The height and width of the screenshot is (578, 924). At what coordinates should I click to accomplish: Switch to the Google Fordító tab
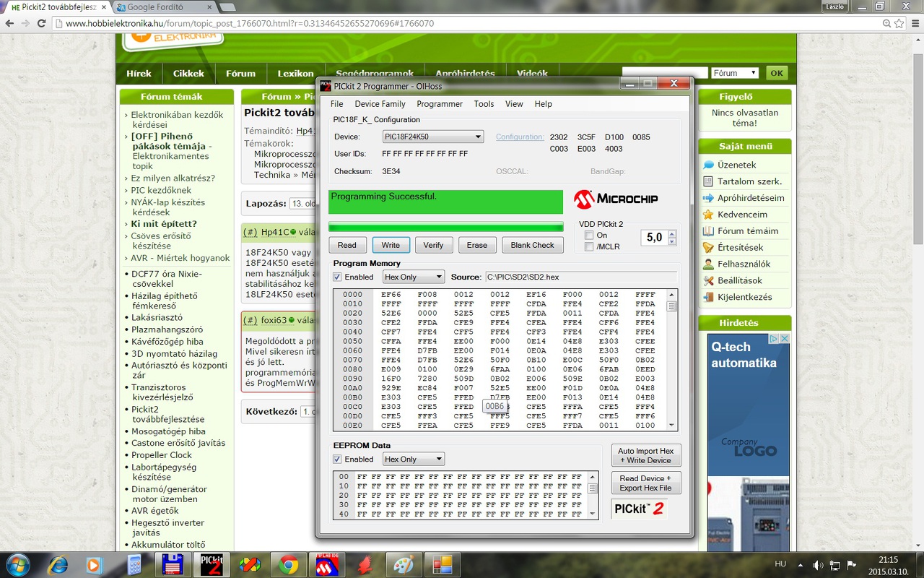click(163, 7)
